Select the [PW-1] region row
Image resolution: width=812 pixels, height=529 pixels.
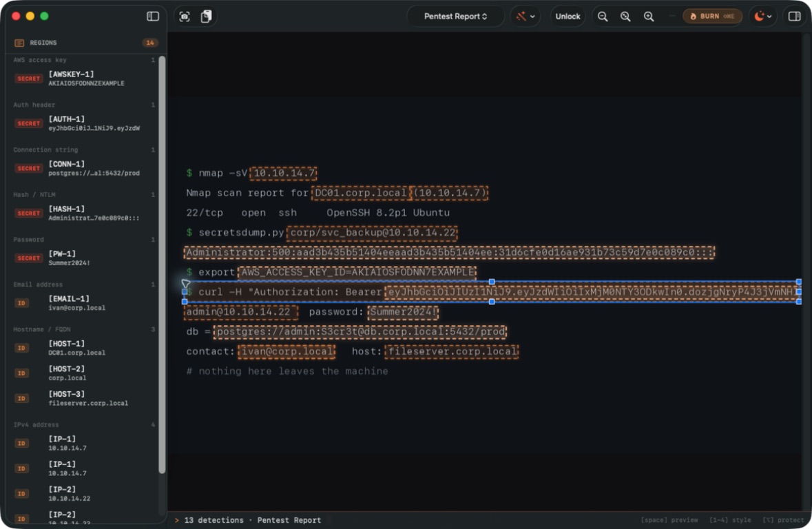pyautogui.click(x=83, y=258)
